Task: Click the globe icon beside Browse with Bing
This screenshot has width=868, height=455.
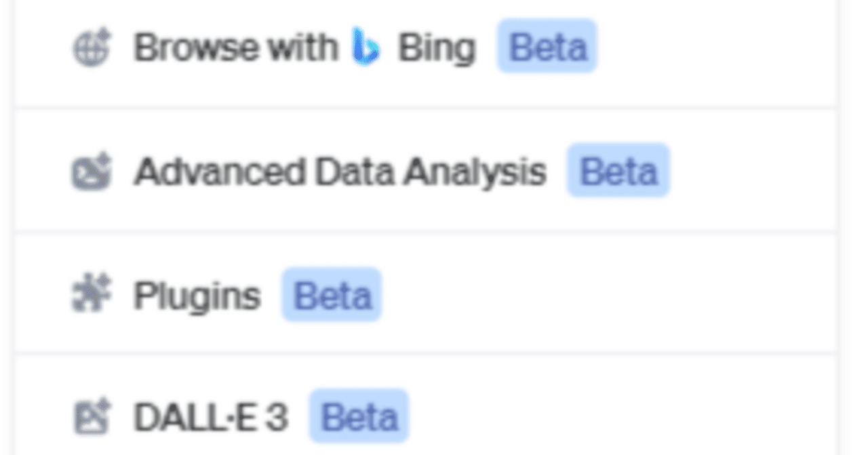Action: pos(91,48)
